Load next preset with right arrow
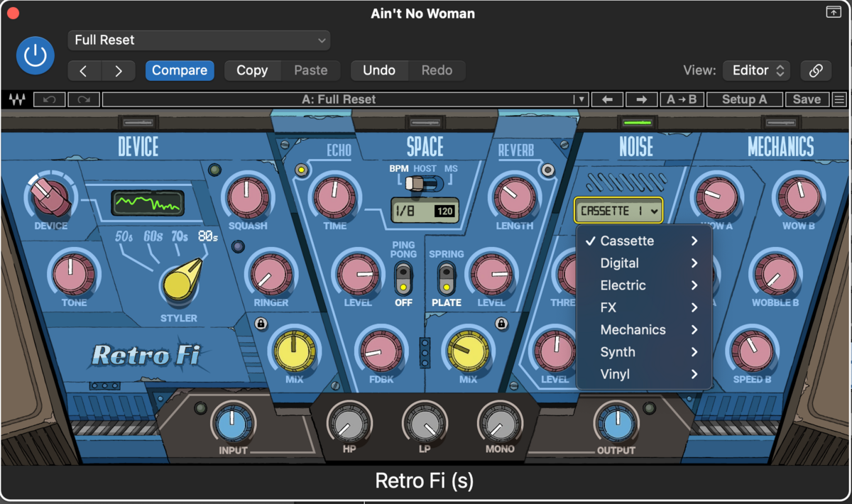This screenshot has height=504, width=852. point(641,99)
